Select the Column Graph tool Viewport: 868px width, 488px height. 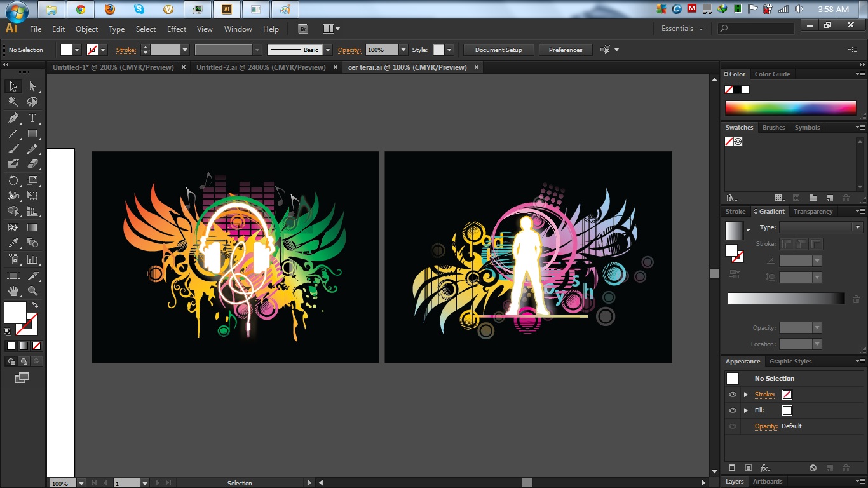pos(32,259)
